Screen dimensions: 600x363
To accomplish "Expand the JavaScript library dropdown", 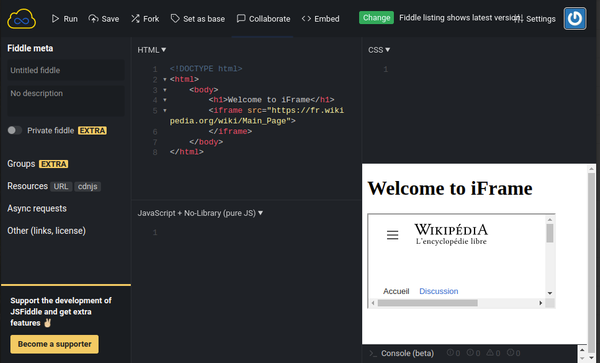I will [200, 213].
